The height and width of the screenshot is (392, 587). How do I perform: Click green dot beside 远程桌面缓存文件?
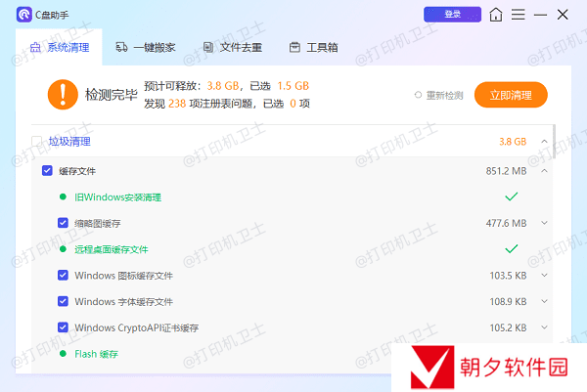click(63, 249)
